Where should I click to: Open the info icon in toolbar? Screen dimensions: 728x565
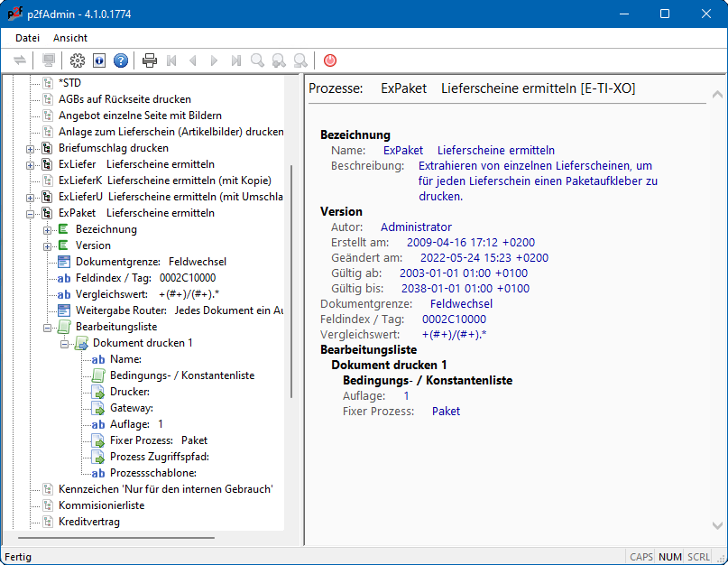[99, 60]
